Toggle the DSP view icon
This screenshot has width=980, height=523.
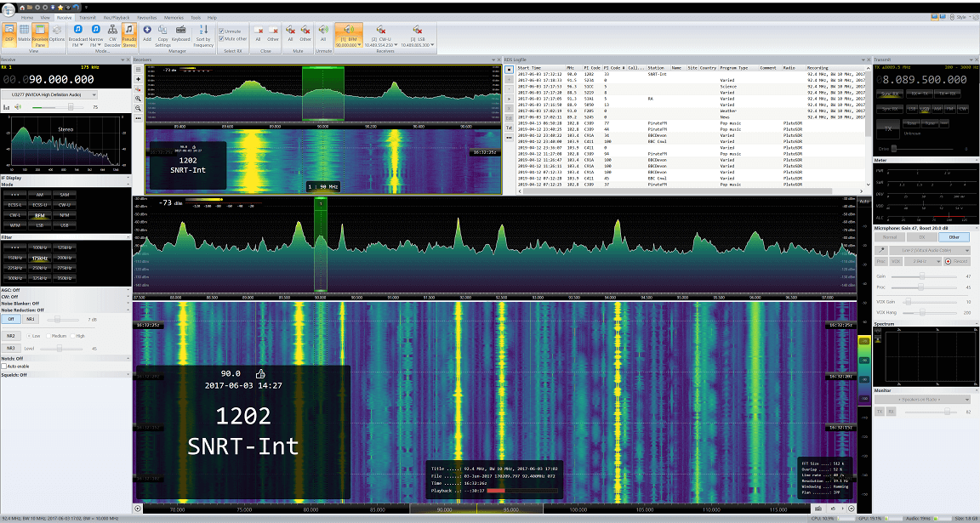coord(9,36)
